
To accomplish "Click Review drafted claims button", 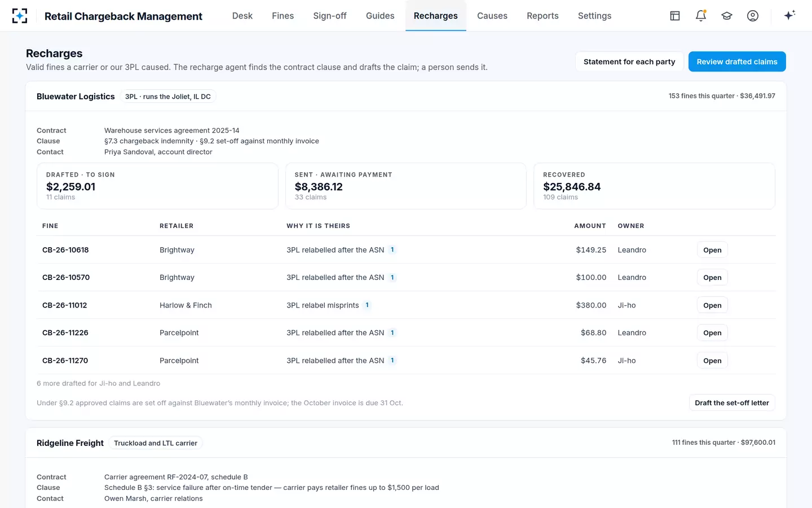I will 737,62.
